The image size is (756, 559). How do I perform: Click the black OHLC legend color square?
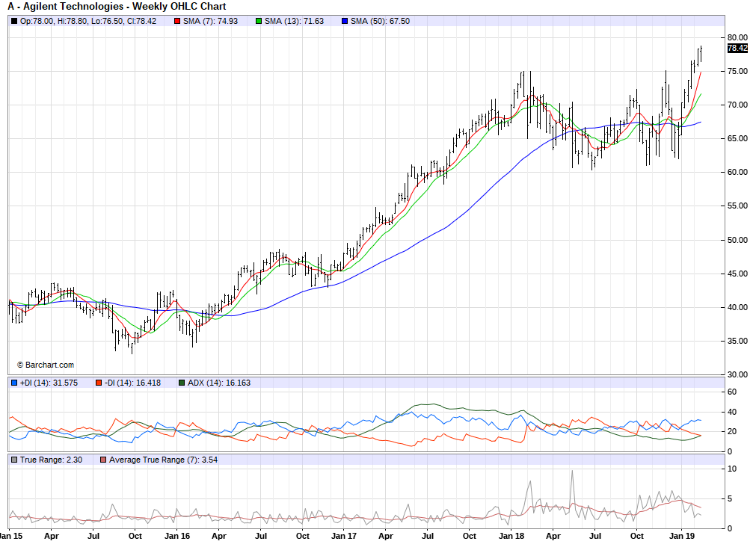pyautogui.click(x=14, y=21)
